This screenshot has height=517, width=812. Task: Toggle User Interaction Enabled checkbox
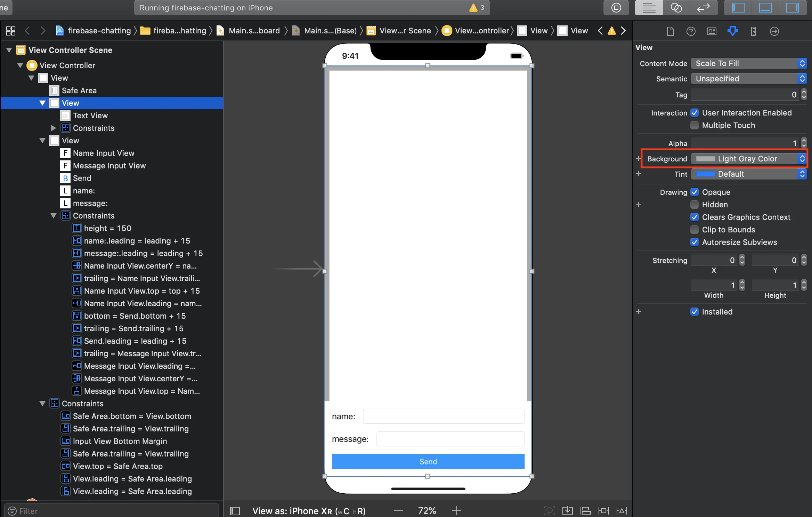[x=695, y=113]
